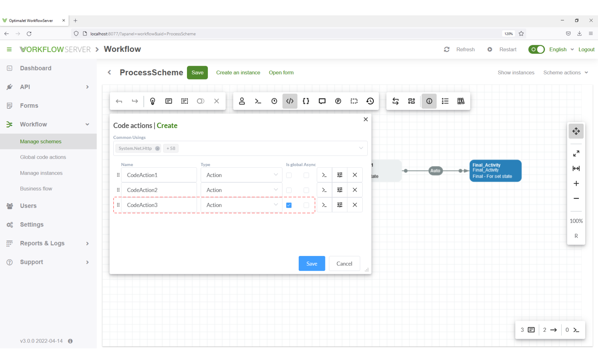
Task: Expand the Common Usings dropdown
Action: click(x=361, y=148)
